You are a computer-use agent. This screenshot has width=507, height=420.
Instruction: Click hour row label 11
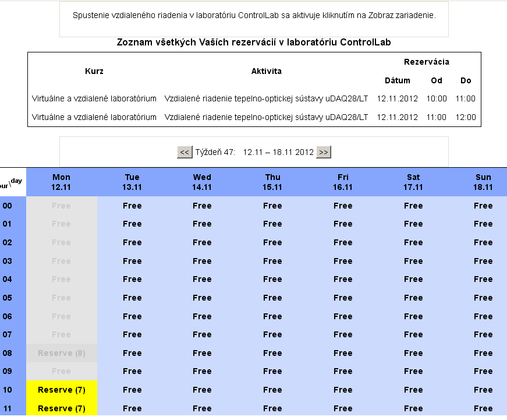[x=7, y=408]
